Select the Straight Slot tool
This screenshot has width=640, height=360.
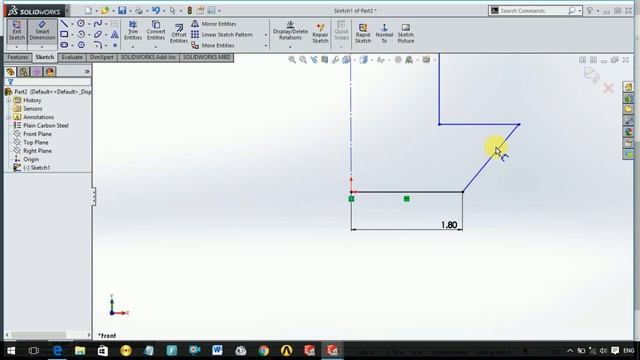[x=64, y=45]
